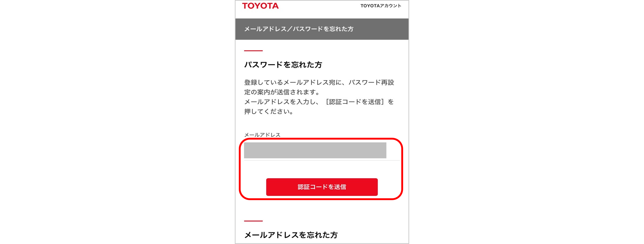Image resolution: width=644 pixels, height=244 pixels.
Task: Click the TOYOTAアカウント label in header
Action: (381, 6)
